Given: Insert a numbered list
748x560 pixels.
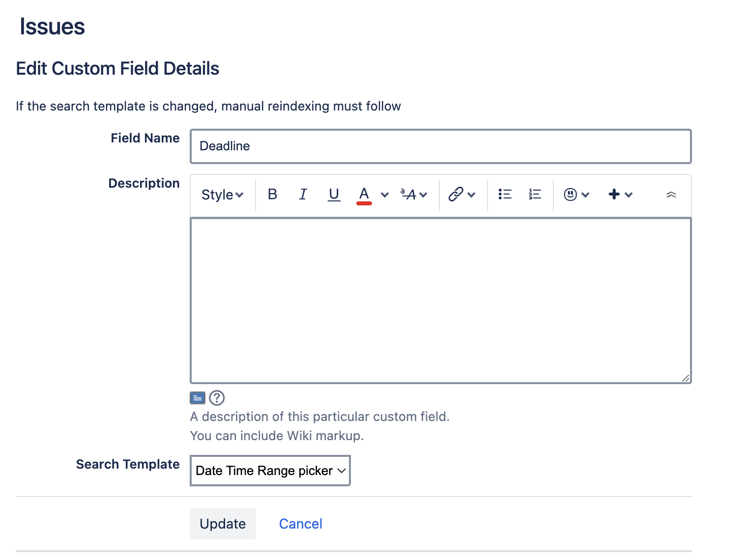Looking at the screenshot, I should coord(534,195).
